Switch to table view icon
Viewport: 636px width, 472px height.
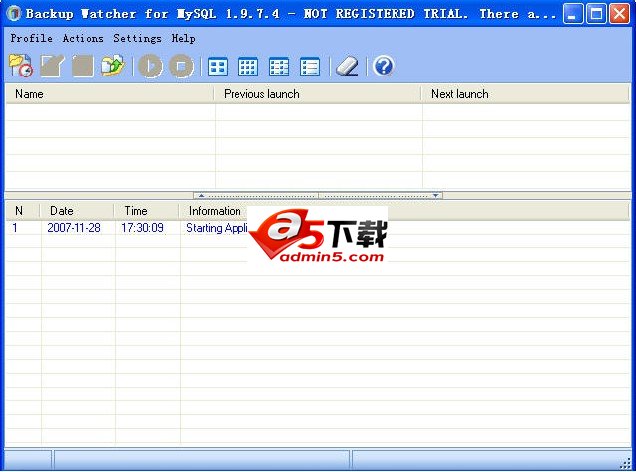(279, 67)
